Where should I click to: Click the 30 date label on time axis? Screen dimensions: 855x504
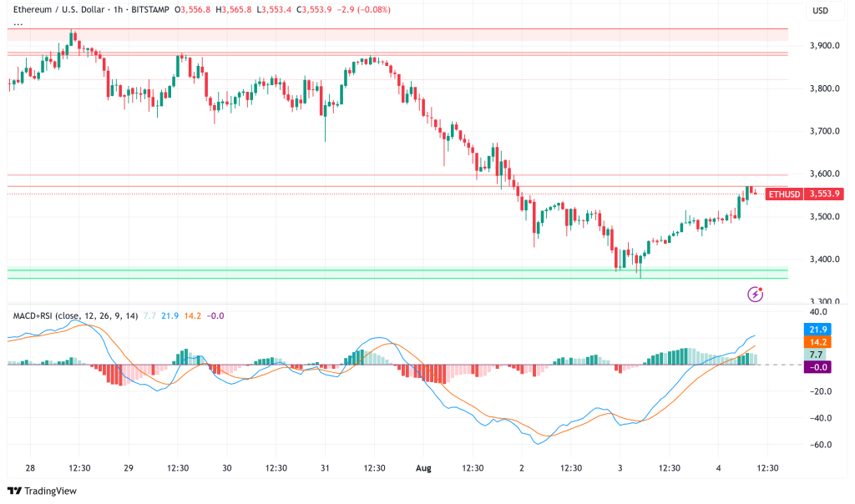[x=227, y=468]
